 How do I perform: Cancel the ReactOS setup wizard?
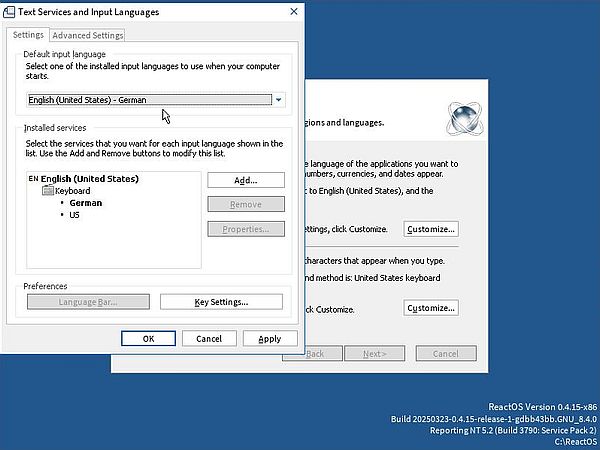(445, 354)
